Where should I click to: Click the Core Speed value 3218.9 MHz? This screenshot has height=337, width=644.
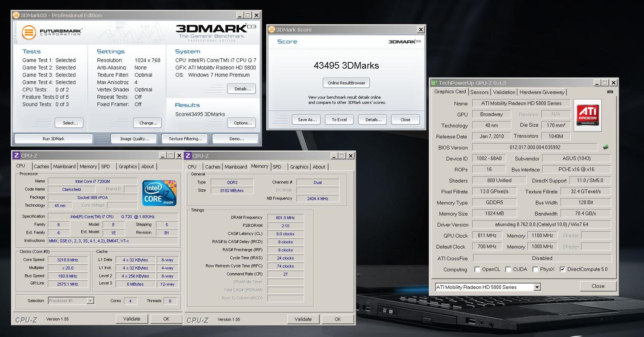tap(68, 260)
